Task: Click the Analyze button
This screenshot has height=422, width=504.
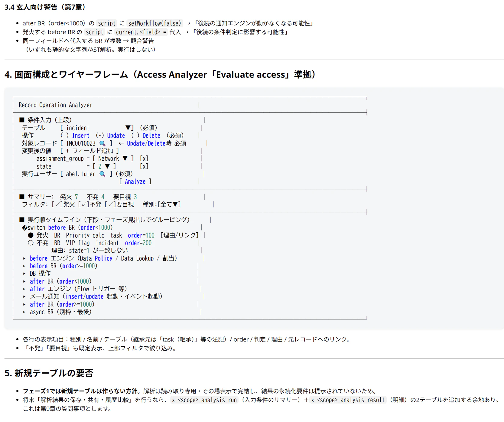Action: tap(135, 182)
